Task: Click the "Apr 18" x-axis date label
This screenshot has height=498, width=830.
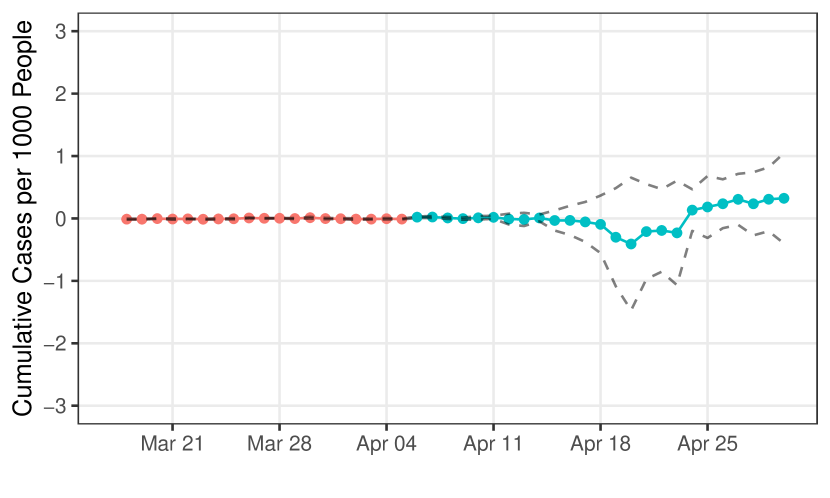Action: [600, 443]
